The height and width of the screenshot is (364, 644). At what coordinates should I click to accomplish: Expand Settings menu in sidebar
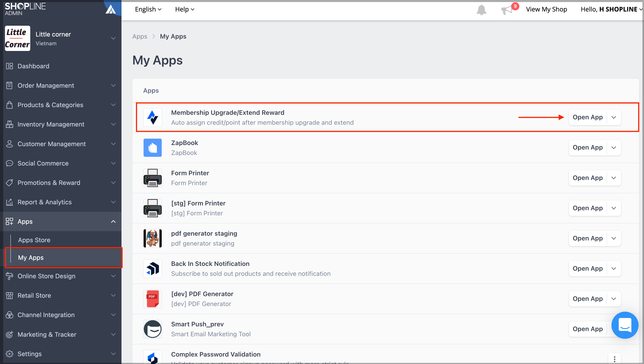point(61,354)
